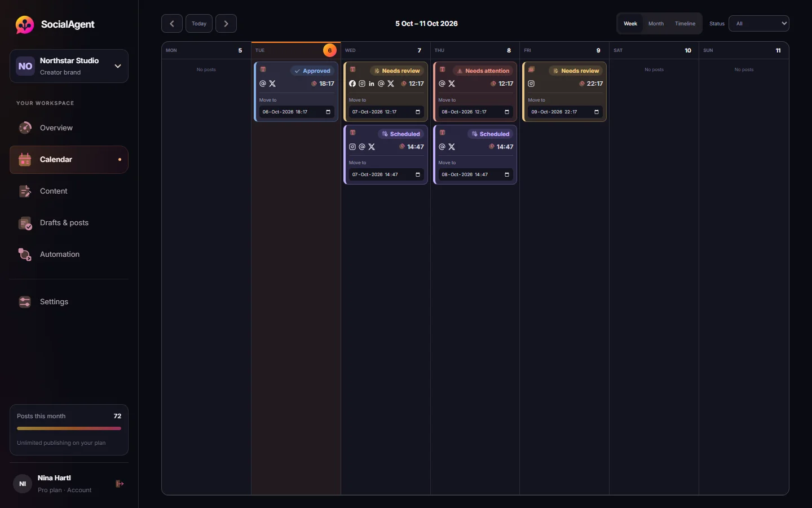Click the Instagram icon on Friday 22:17 post
Screen dimensions: 812x508
531,84
